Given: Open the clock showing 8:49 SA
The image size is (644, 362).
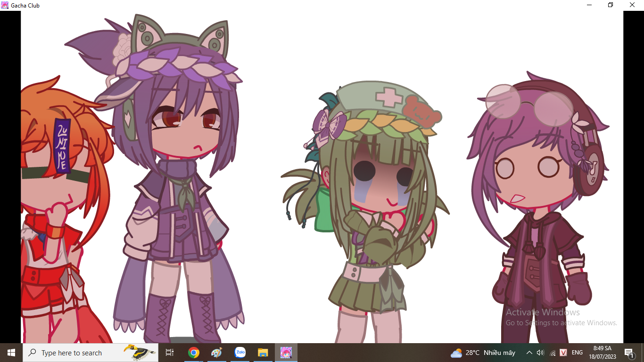Looking at the screenshot, I should click(602, 353).
